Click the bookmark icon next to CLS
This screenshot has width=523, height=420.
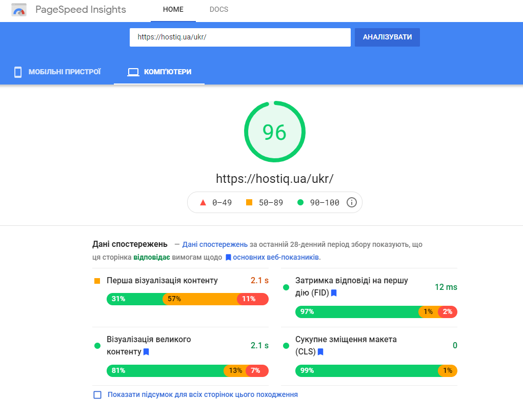click(320, 352)
